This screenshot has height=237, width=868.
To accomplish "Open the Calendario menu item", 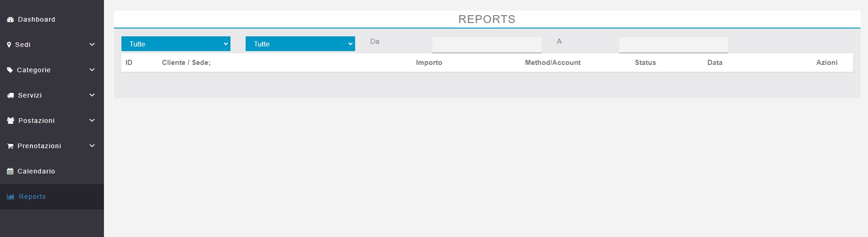I will [x=36, y=171].
